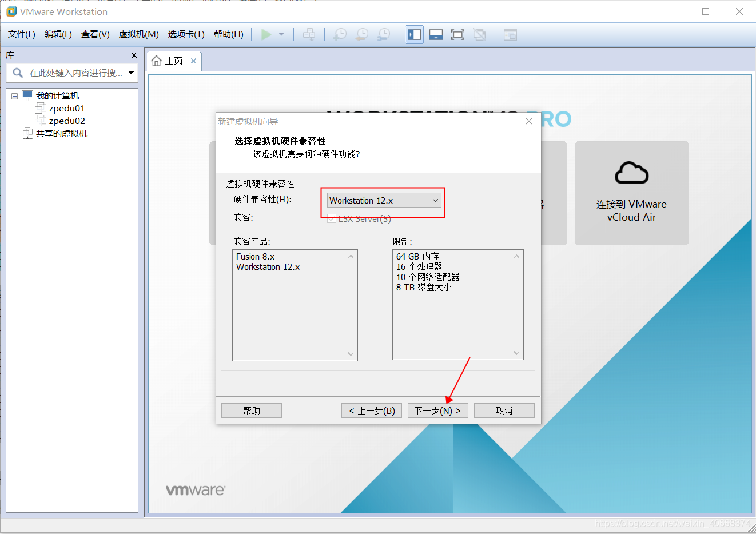
Task: Select the zpedu01 virtual machine
Action: pos(67,109)
